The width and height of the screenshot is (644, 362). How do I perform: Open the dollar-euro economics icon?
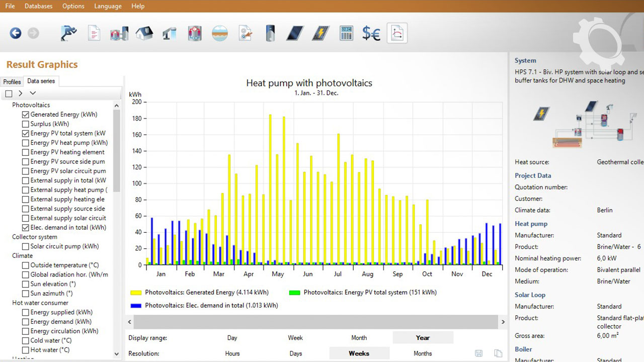pos(371,33)
